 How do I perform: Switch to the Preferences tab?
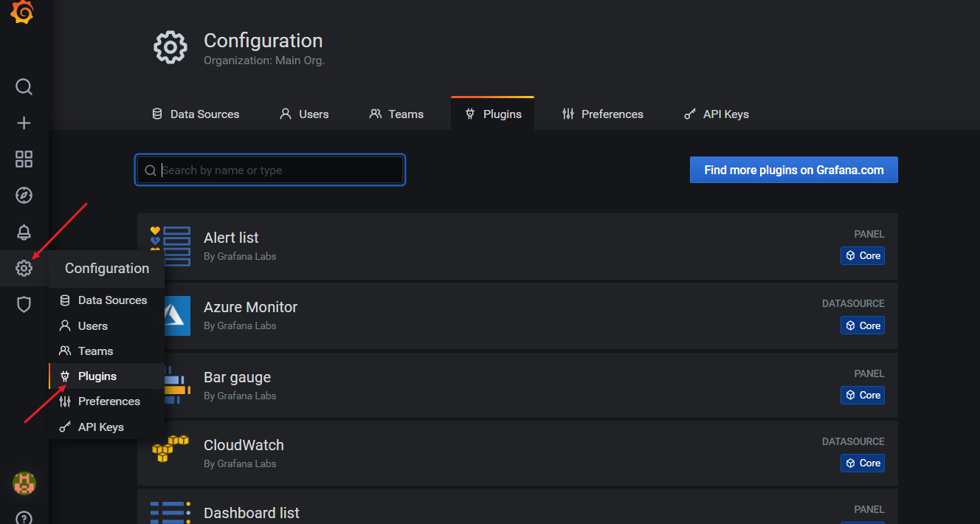(x=602, y=114)
